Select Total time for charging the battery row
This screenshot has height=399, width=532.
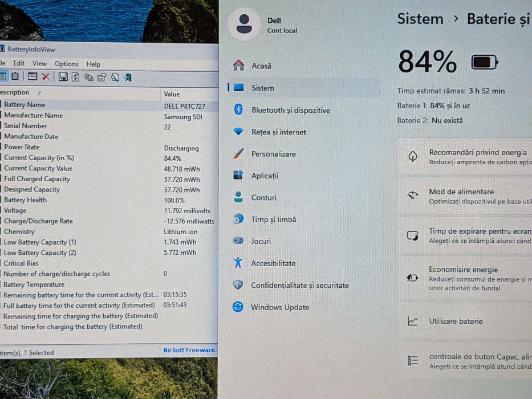click(x=109, y=327)
